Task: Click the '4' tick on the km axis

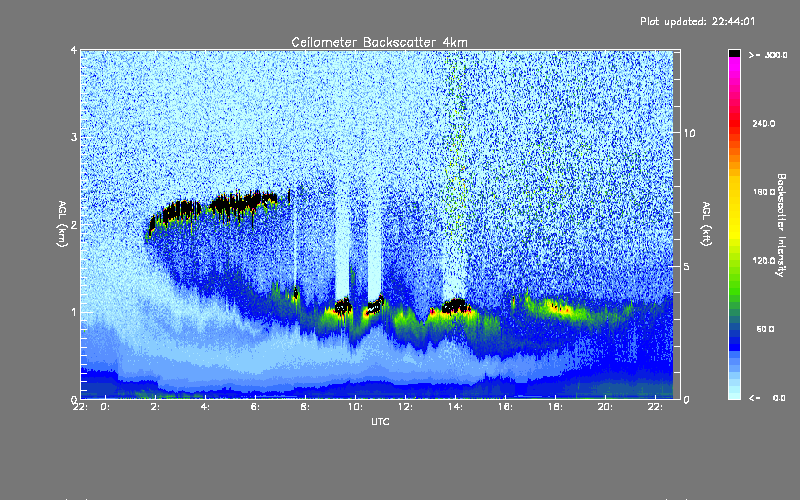Action: 74,51
